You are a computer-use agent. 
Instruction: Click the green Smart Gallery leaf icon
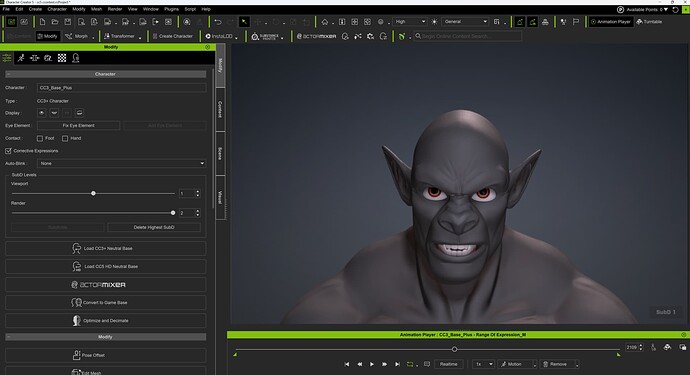coord(402,37)
